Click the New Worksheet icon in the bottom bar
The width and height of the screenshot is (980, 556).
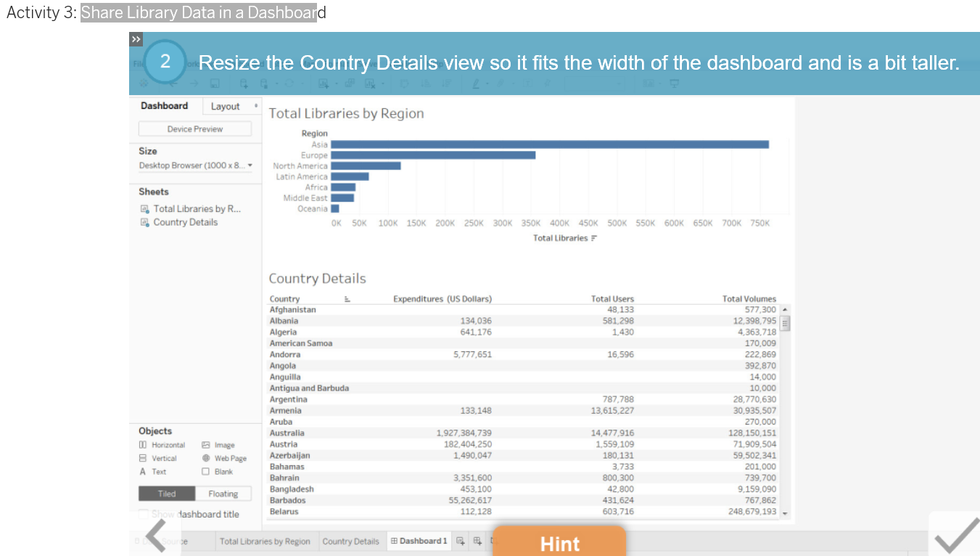[x=460, y=541]
